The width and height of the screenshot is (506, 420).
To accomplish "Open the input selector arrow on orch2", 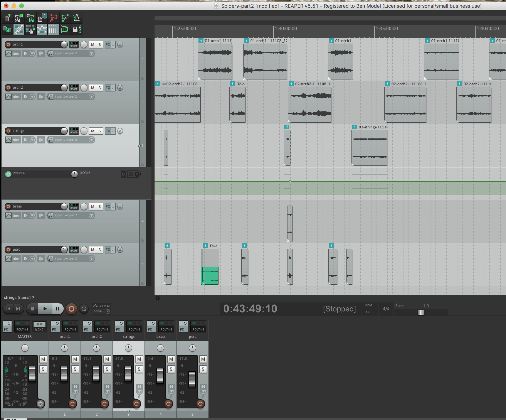I will 92,97.
